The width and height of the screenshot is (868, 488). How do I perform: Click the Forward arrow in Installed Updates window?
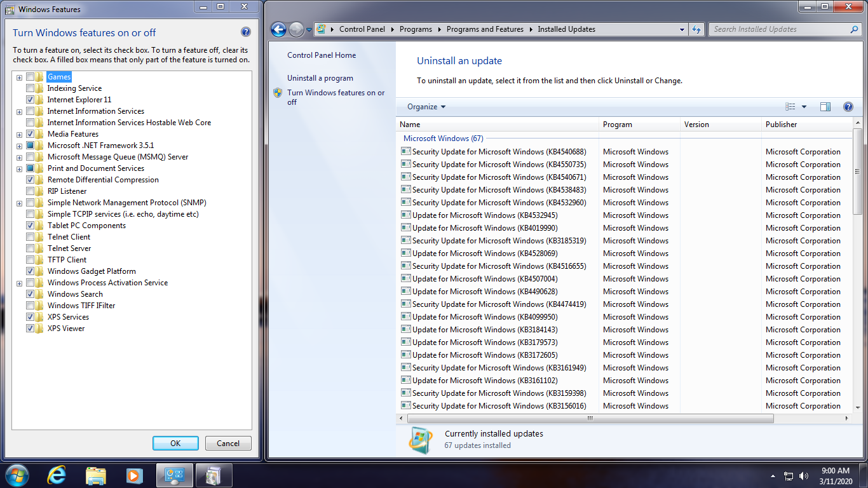coord(296,29)
